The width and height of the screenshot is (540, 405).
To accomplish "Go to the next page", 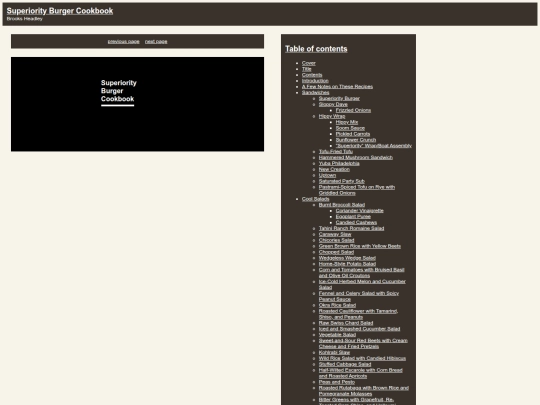I will [x=156, y=42].
